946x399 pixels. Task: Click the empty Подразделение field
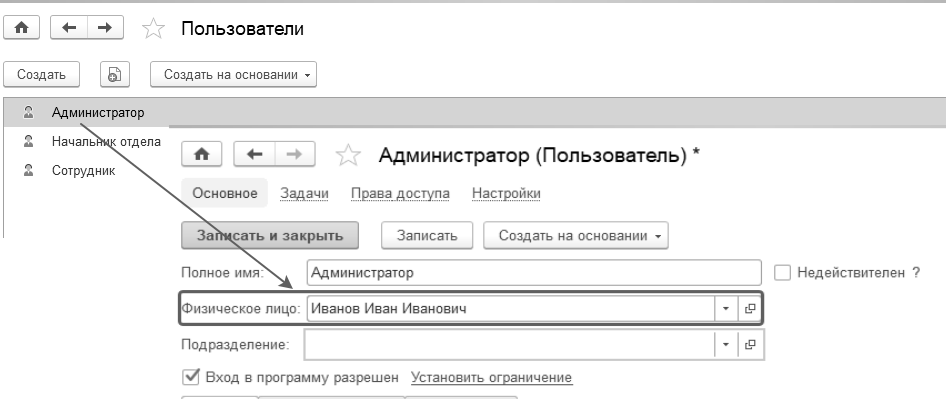coord(510,345)
